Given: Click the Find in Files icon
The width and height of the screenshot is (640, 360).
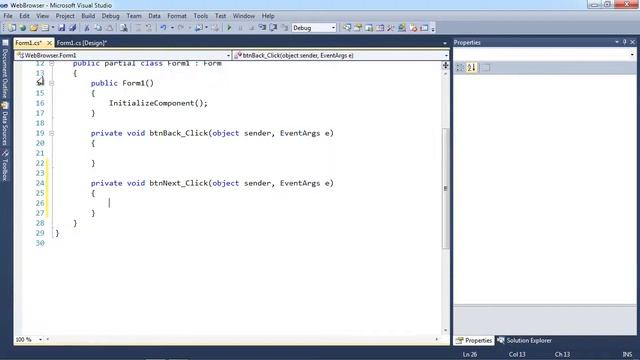Looking at the screenshot, I should (123, 28).
